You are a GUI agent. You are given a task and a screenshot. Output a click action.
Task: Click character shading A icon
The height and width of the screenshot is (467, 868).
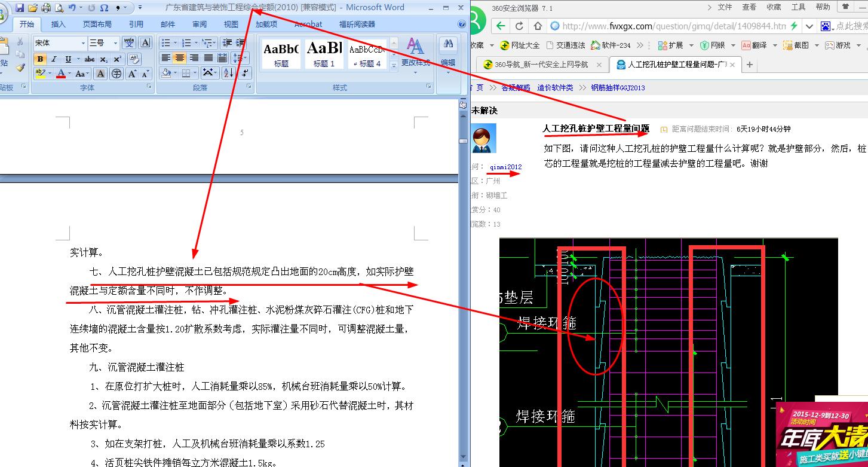tap(101, 74)
